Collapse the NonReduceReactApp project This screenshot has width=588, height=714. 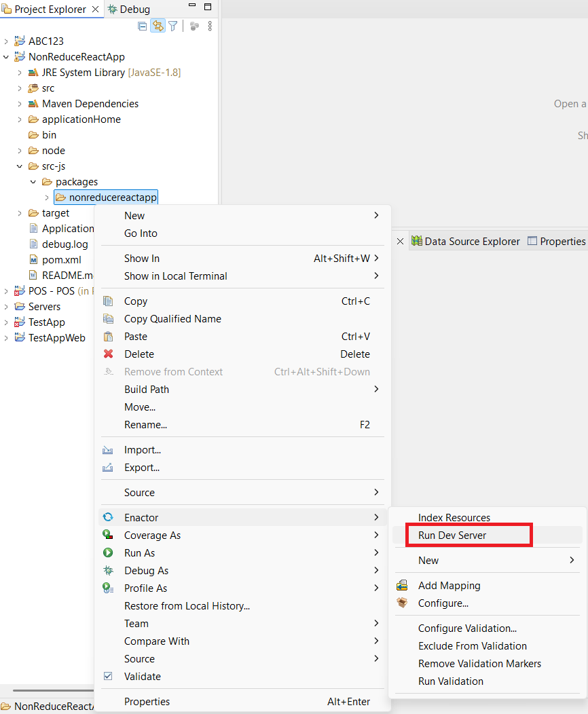6,57
